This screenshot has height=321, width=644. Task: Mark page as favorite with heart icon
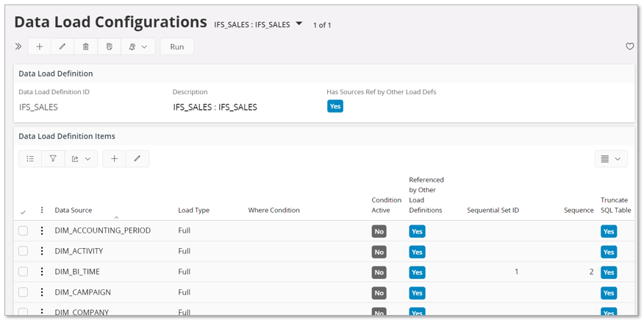tap(629, 46)
